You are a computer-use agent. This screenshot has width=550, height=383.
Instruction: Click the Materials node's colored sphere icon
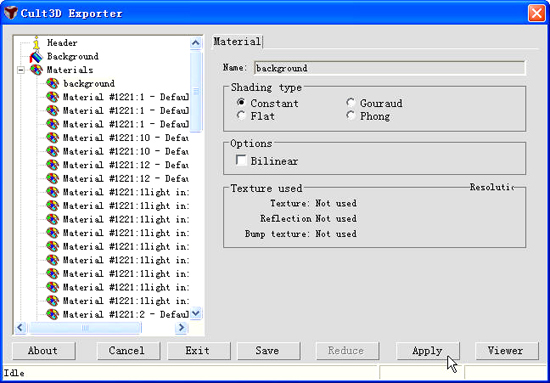pyautogui.click(x=36, y=70)
